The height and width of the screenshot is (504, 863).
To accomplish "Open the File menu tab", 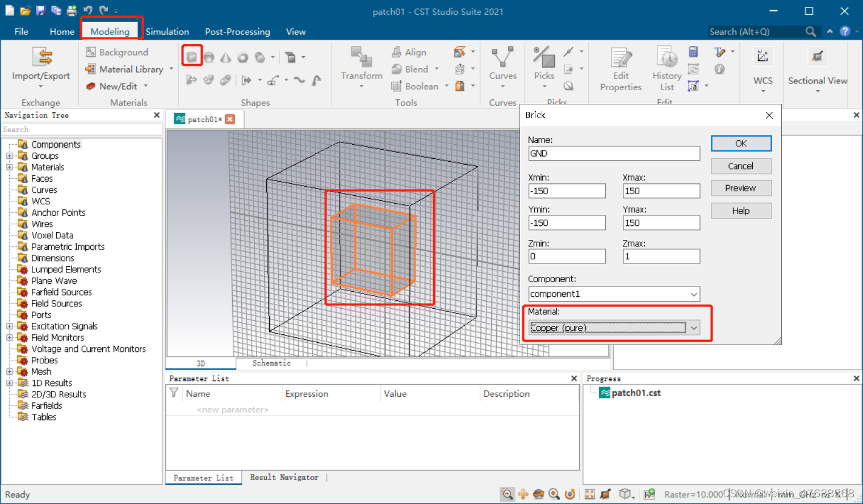I will (22, 31).
